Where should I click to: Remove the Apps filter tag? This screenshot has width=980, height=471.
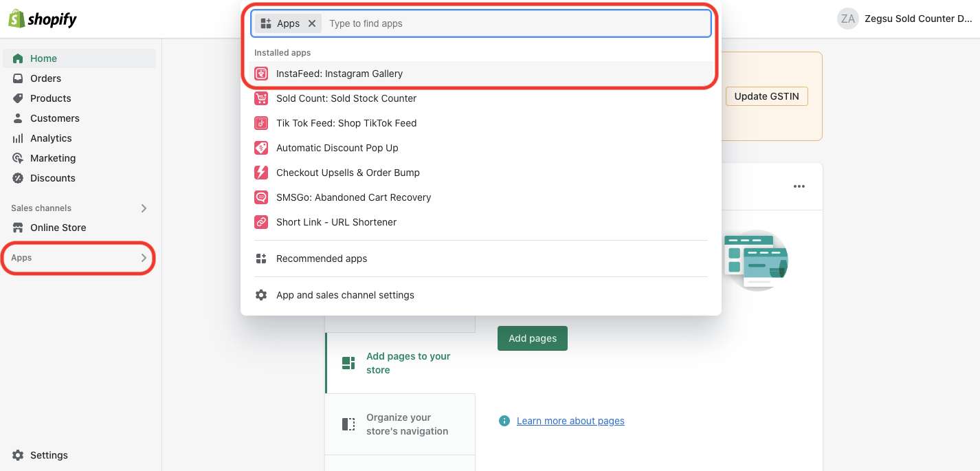coord(312,23)
